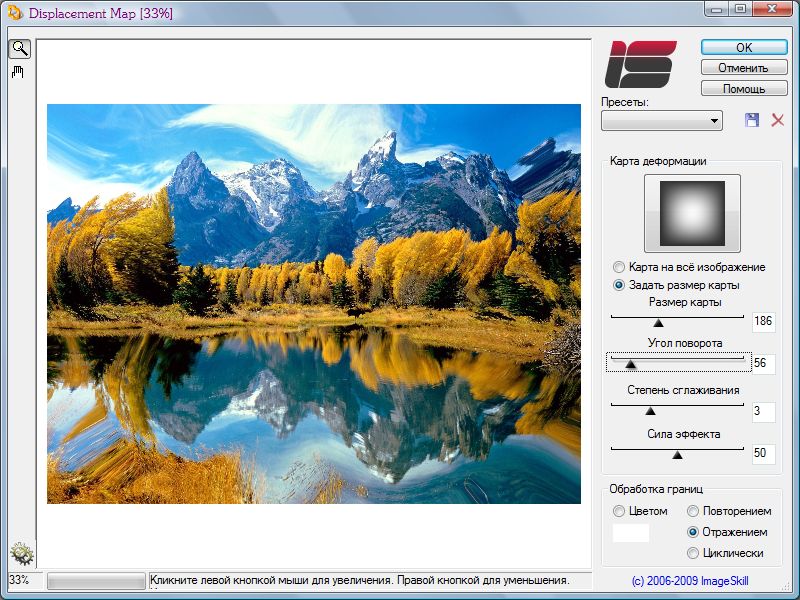The image size is (800, 600).
Task: Choose 'Цветом' border processing option
Action: 620,511
